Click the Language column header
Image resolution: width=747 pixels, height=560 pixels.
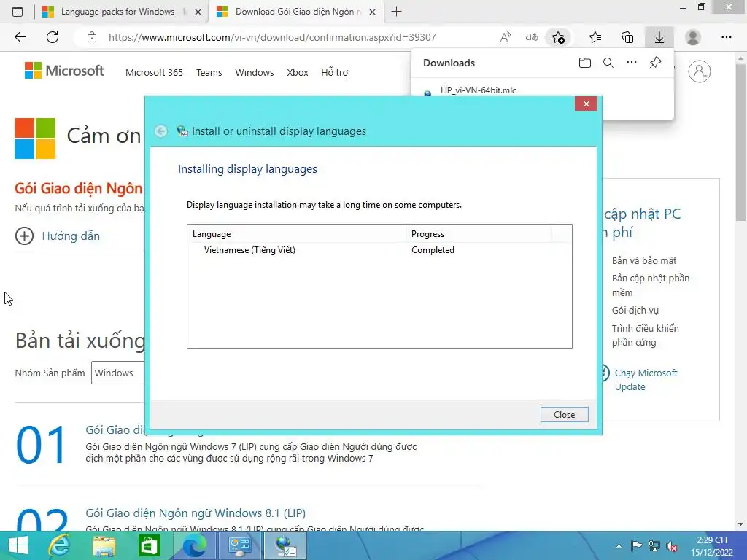click(x=297, y=234)
